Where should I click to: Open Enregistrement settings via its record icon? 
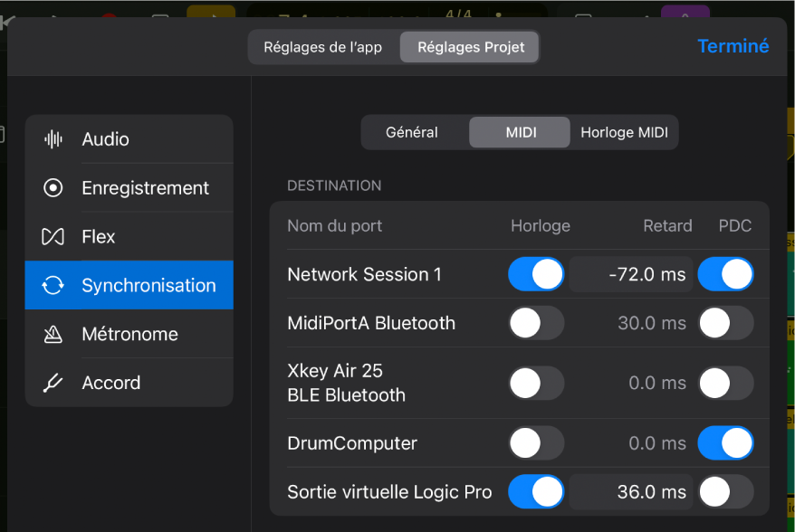[52, 187]
